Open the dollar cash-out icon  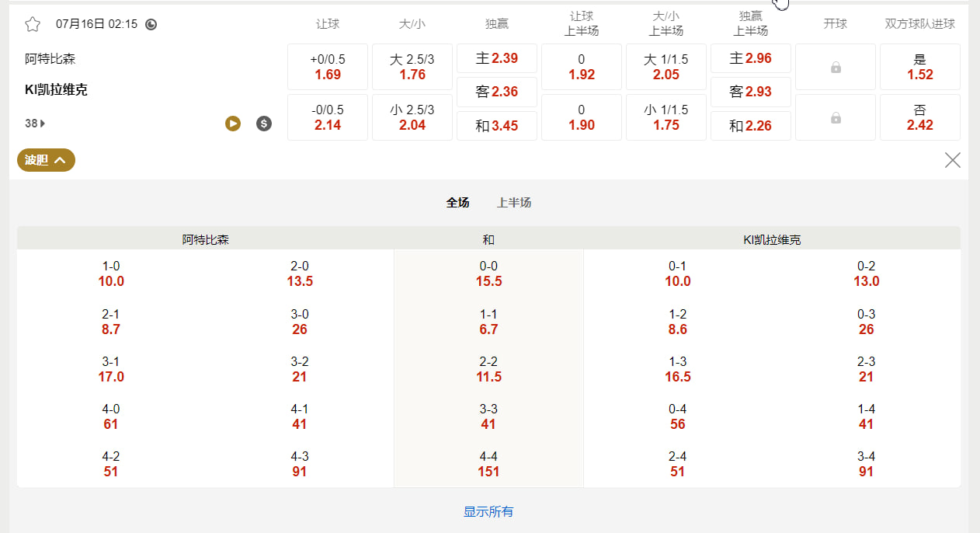(x=264, y=123)
